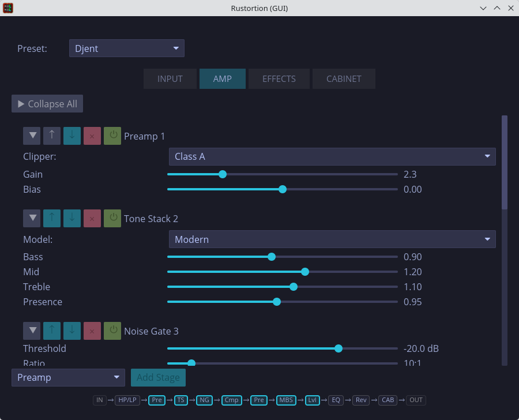Open the Clipper dropdown set to Class A

click(332, 156)
